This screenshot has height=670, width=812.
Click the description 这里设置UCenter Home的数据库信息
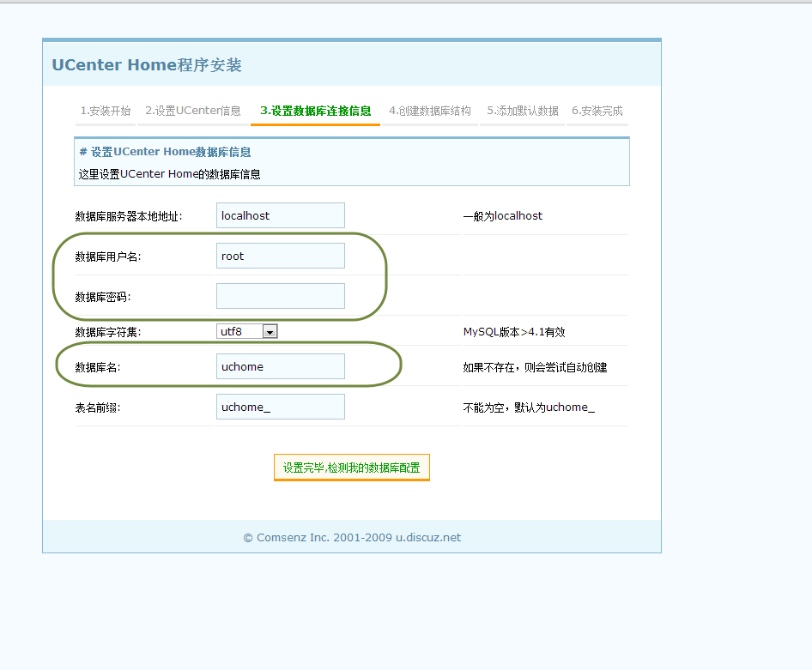[x=169, y=174]
